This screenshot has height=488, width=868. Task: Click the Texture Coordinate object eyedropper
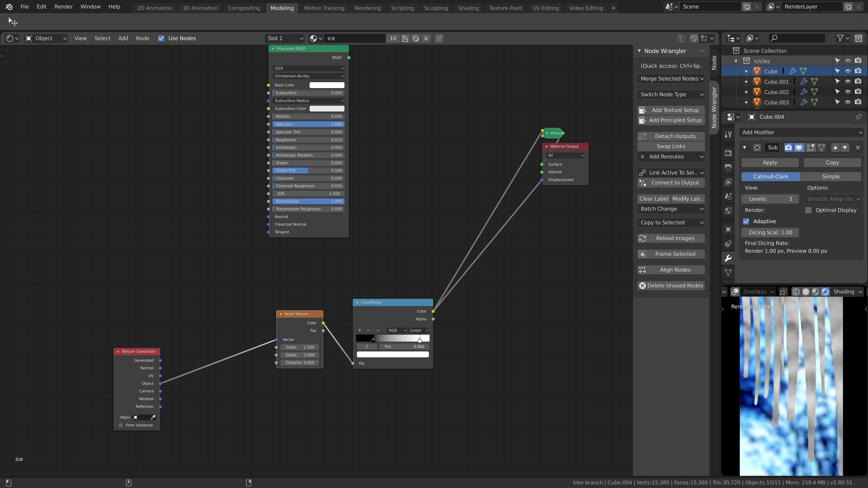coord(153,417)
